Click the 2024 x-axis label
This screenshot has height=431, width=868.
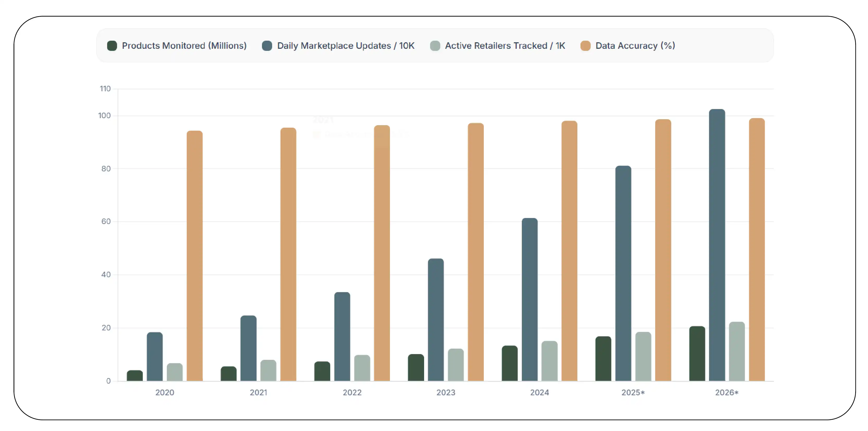539,393
